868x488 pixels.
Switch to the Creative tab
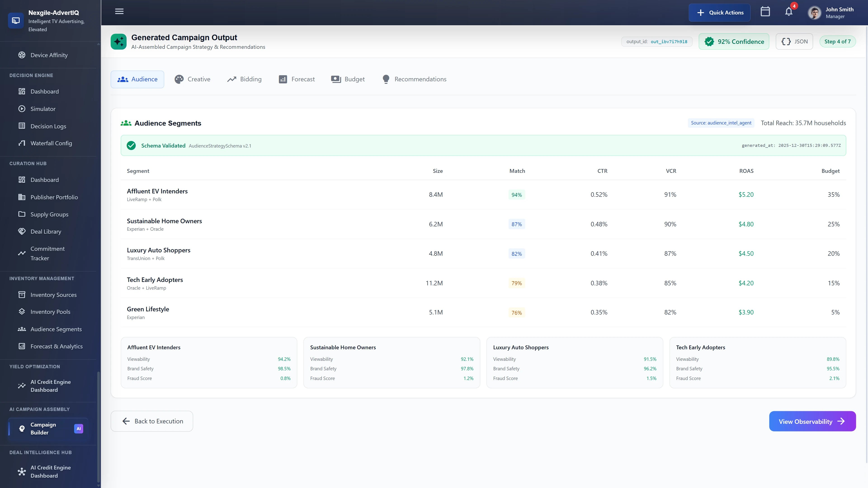coord(192,79)
